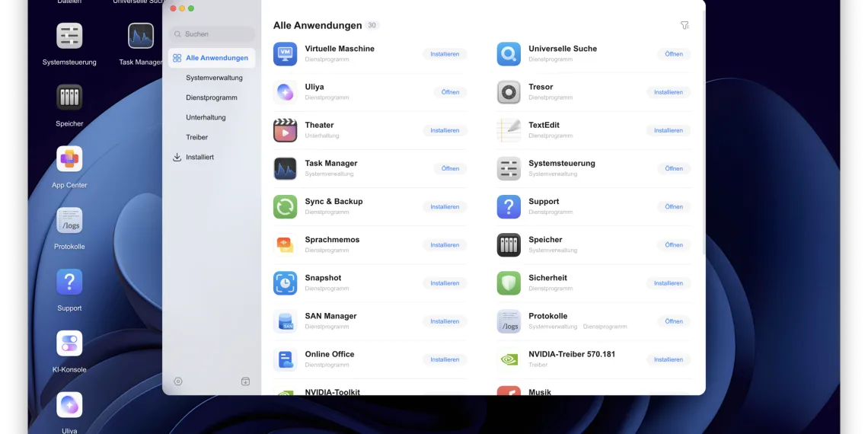Focus the Suchen search field
The height and width of the screenshot is (434, 868).
point(212,34)
